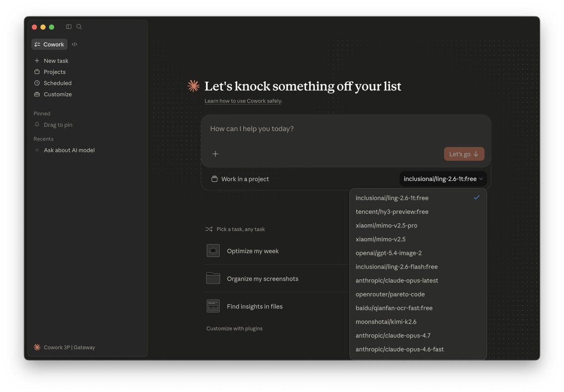
Task: Click the Organize my screenshots folder icon
Action: [x=213, y=278]
